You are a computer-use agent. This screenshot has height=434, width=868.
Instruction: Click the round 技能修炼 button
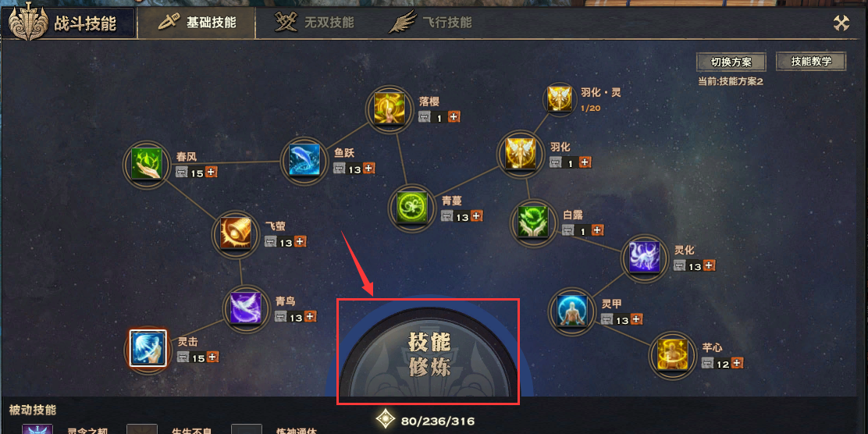(x=429, y=354)
